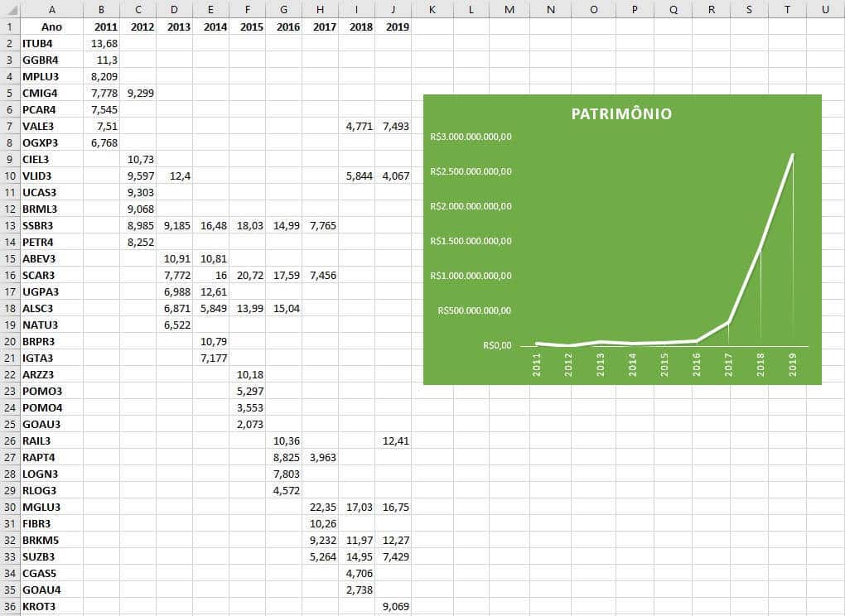Click the R$500.000.000,00 axis label

[474, 310]
